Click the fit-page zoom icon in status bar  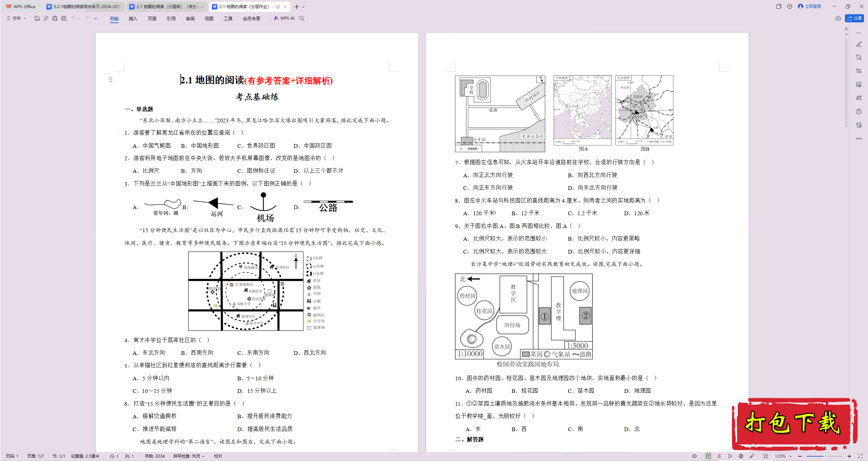(x=766, y=456)
